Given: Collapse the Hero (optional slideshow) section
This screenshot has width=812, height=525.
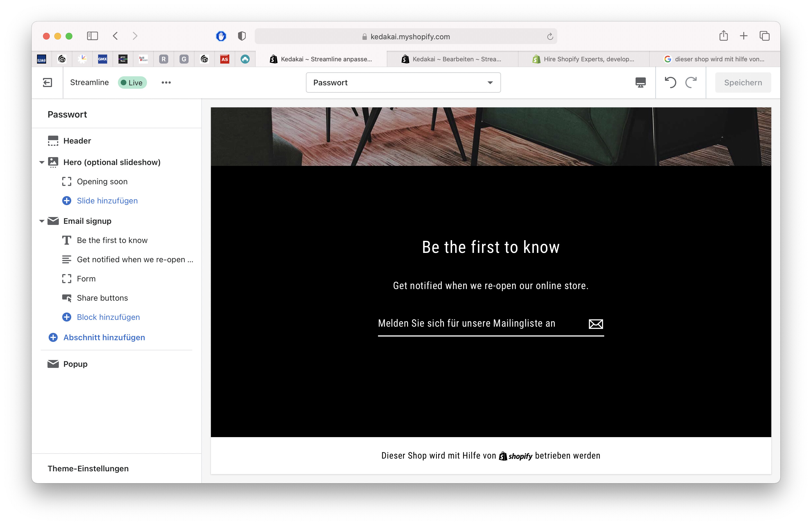Looking at the screenshot, I should pos(42,162).
